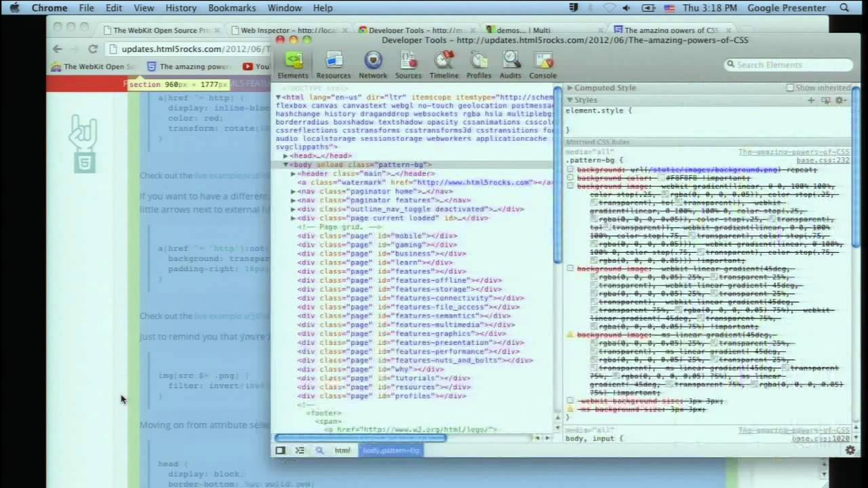Open the Audits panel

(510, 64)
